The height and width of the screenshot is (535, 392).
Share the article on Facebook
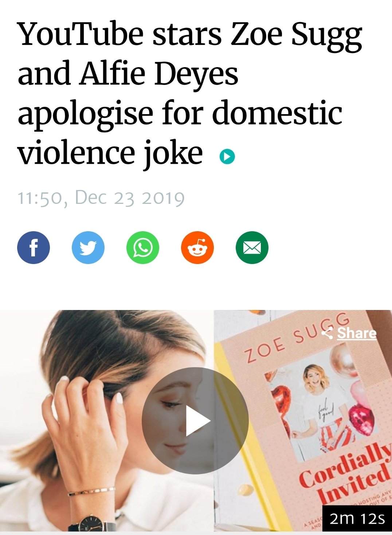pos(34,248)
